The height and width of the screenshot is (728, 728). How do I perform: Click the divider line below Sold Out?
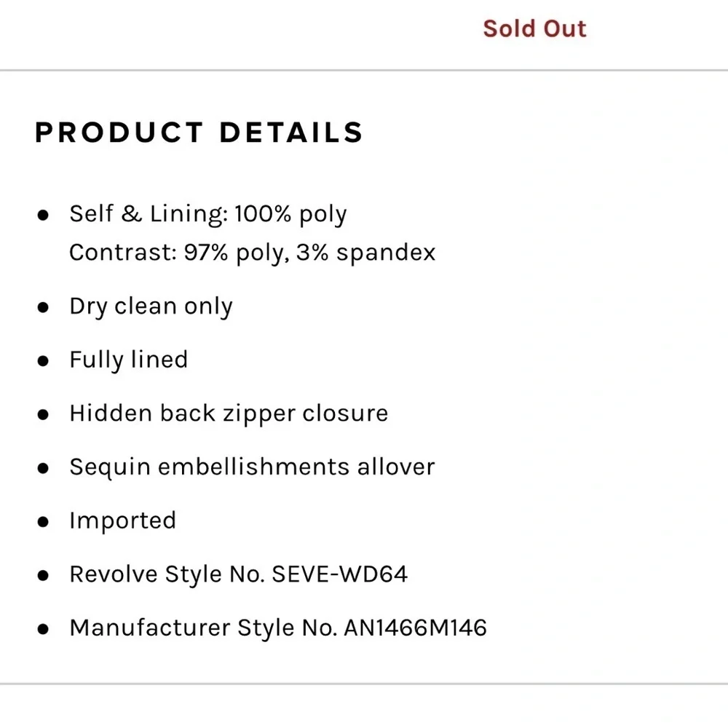coord(364,71)
